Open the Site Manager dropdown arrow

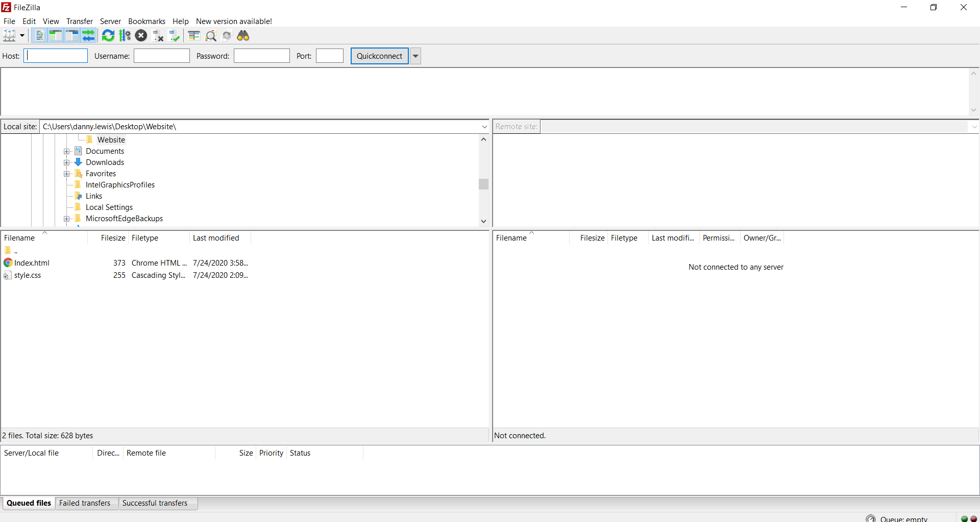(22, 36)
